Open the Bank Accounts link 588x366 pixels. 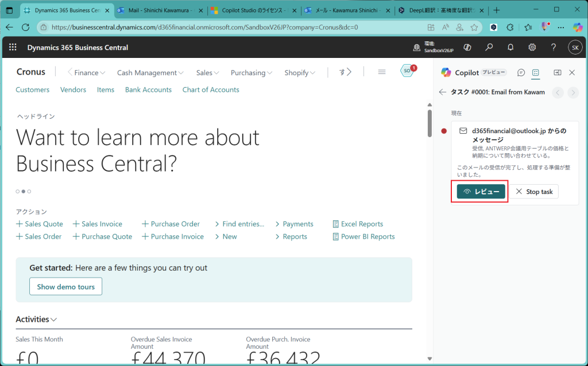click(149, 89)
